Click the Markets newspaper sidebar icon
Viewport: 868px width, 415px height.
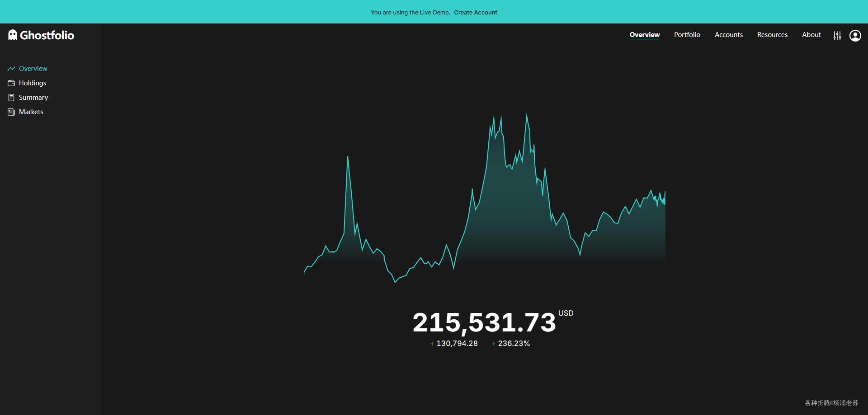click(11, 112)
